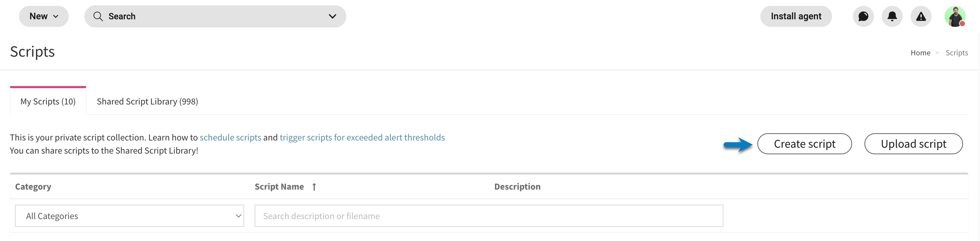
Task: Click the magnifier icon in Search
Action: [x=98, y=16]
